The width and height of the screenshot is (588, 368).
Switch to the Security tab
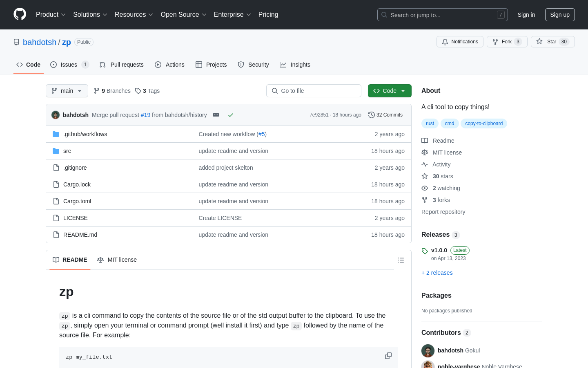click(253, 65)
